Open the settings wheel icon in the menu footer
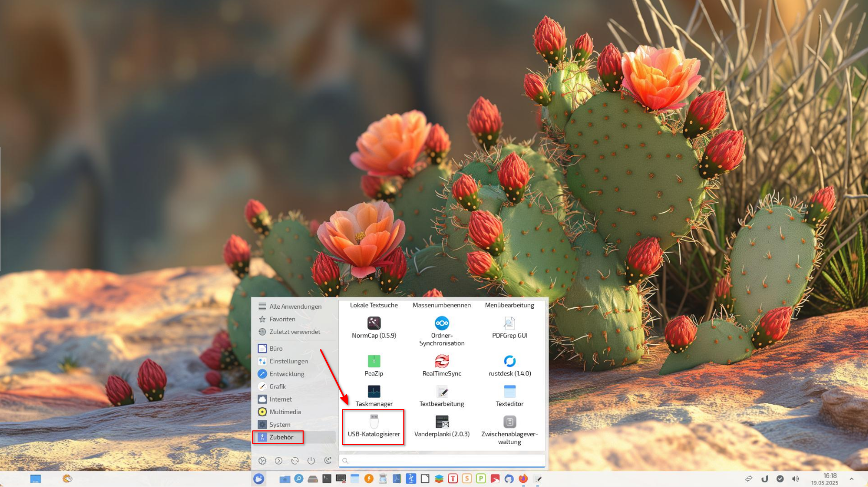The height and width of the screenshot is (487, 868). 262,461
